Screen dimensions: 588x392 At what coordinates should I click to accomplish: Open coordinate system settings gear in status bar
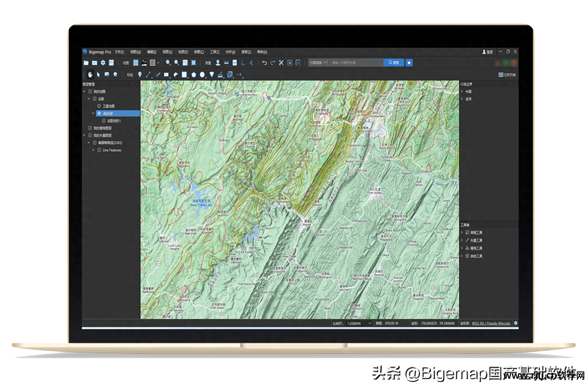(515, 323)
